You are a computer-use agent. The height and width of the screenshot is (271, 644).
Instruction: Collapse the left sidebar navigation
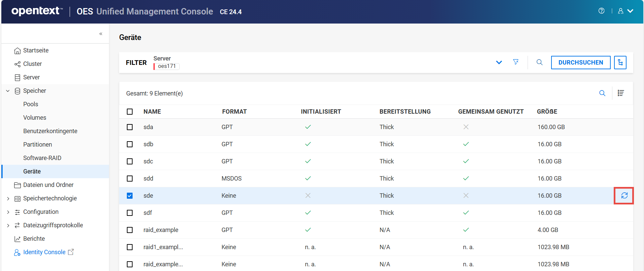coord(101,34)
